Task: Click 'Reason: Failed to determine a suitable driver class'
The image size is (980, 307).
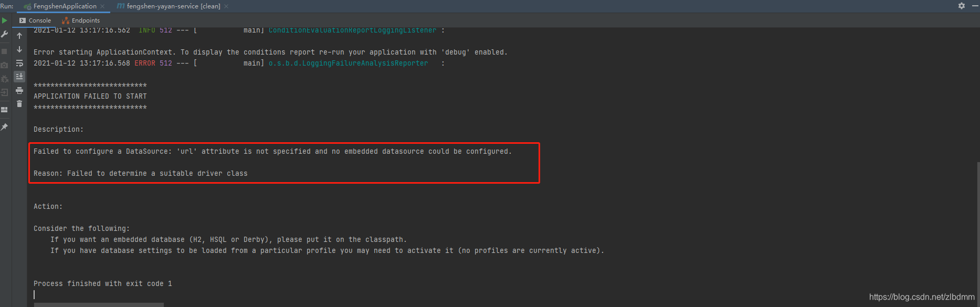Action: pyautogui.click(x=141, y=173)
